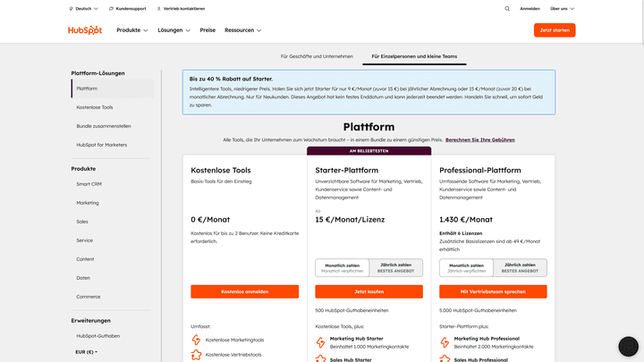Screen dimensions: 644x362
Task: Click the Kostenlose Vertriebstools star icon
Action: [196, 355]
